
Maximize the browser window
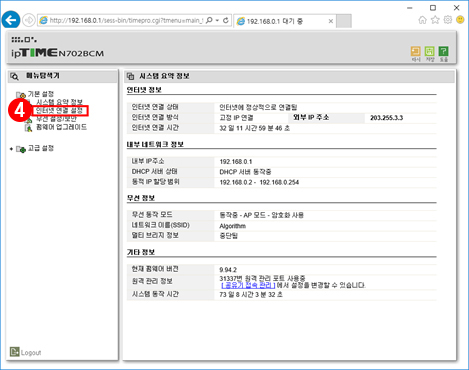click(433, 7)
